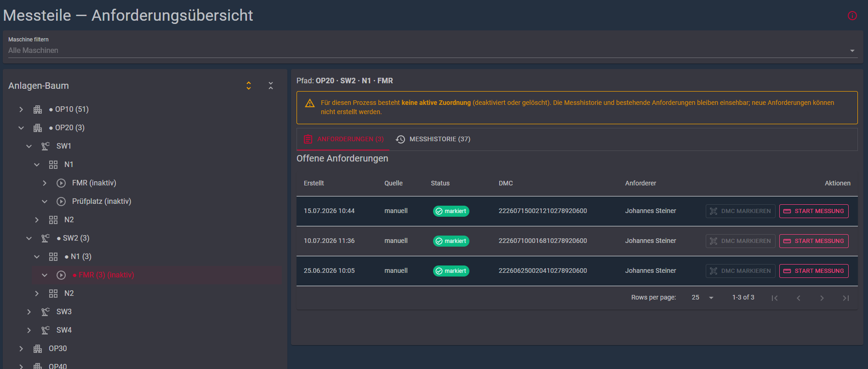The height and width of the screenshot is (369, 868).
Task: Click DMC value 22260715002121027892​0600
Action: [542, 211]
